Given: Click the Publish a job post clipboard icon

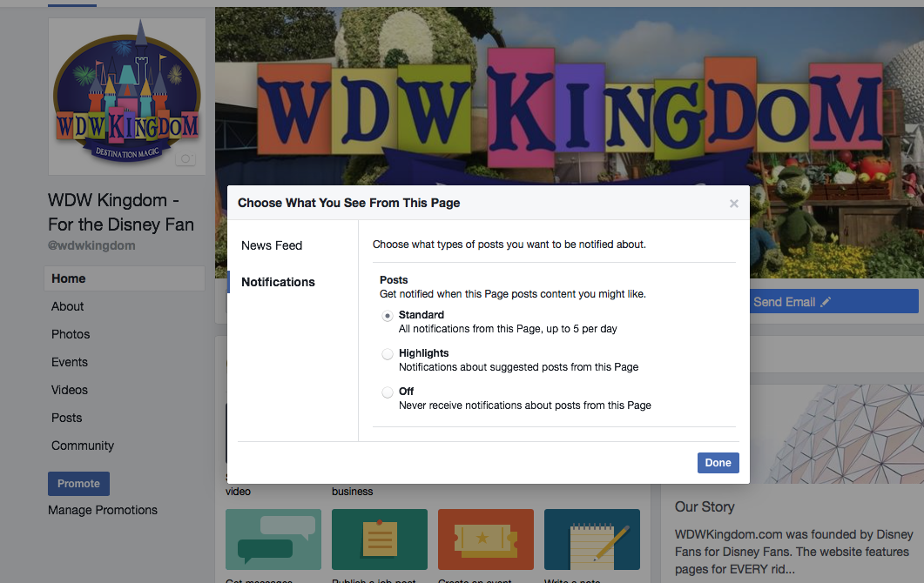Looking at the screenshot, I should coord(380,539).
